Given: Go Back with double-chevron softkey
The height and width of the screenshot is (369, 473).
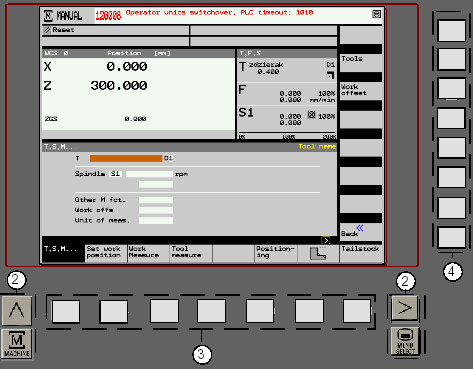Looking at the screenshot, I should click(361, 231).
